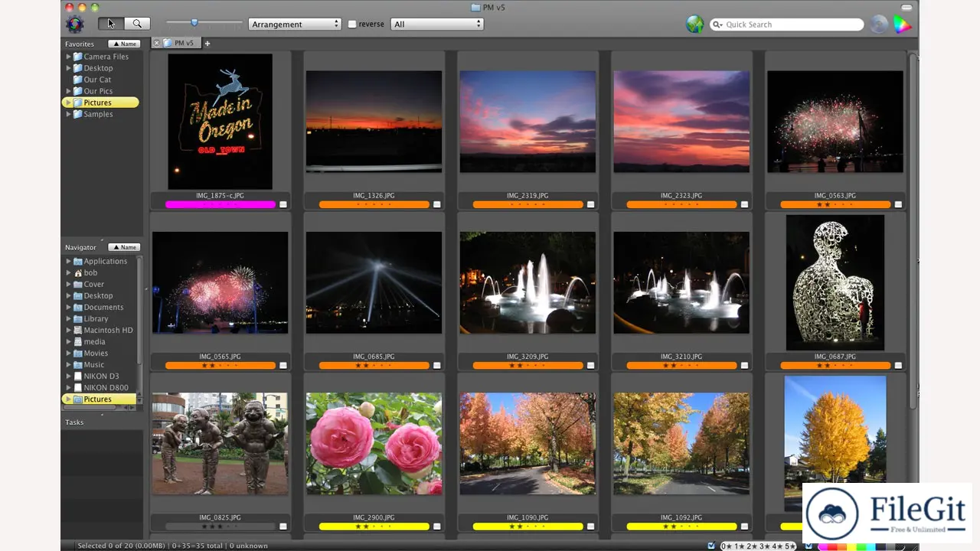Viewport: 980px width, 551px height.
Task: Click the IMG_3210.JPG filename label
Action: click(x=681, y=357)
